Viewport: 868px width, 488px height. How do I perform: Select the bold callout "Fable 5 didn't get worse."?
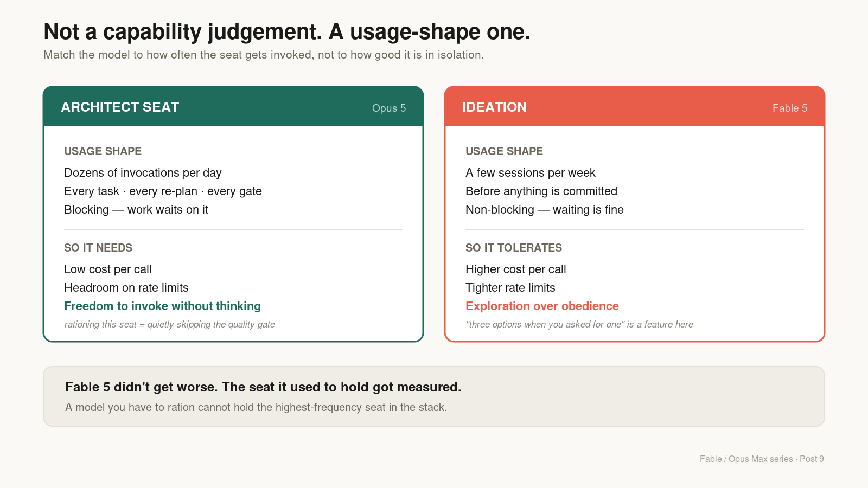pos(263,387)
